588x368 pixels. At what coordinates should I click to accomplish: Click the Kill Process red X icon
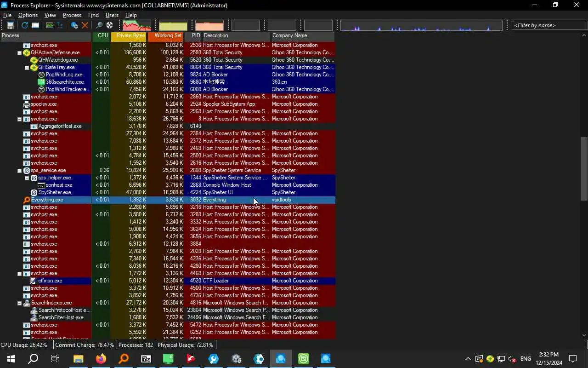coord(85,25)
